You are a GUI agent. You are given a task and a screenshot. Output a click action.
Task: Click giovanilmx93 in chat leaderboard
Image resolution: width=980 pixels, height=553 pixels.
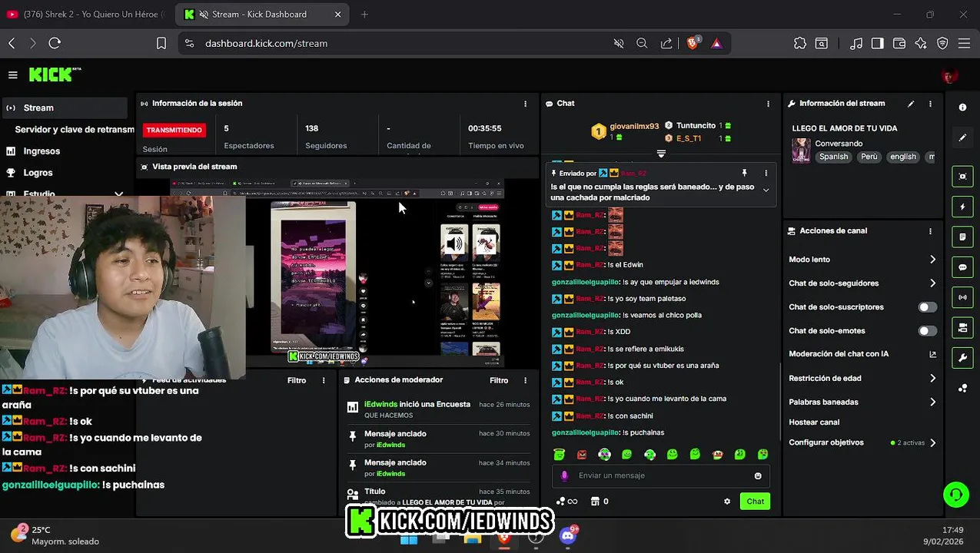tap(634, 126)
